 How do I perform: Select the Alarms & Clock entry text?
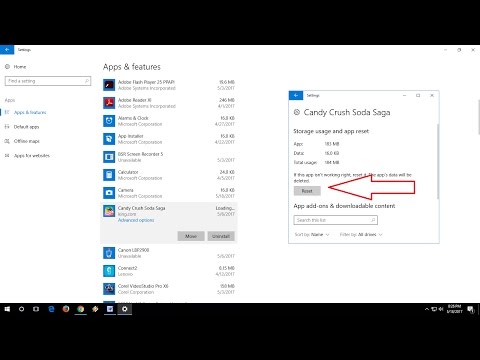click(x=133, y=118)
